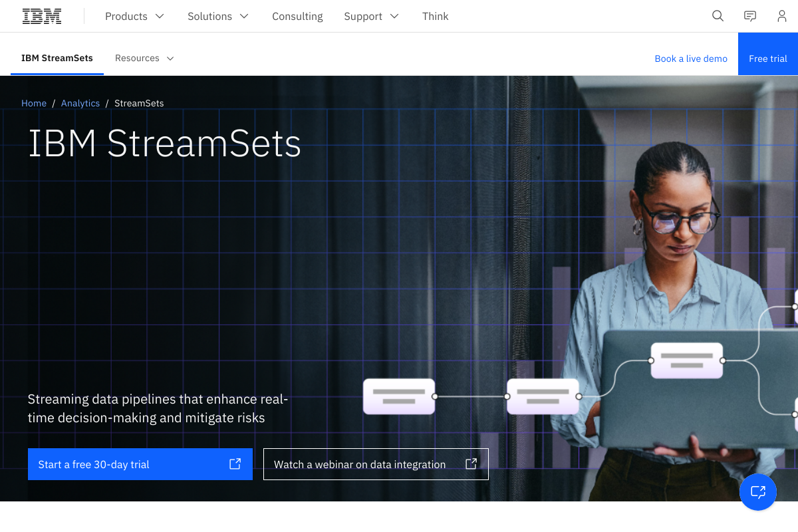The image size is (798, 532).
Task: Open the user profile icon
Action: point(782,16)
